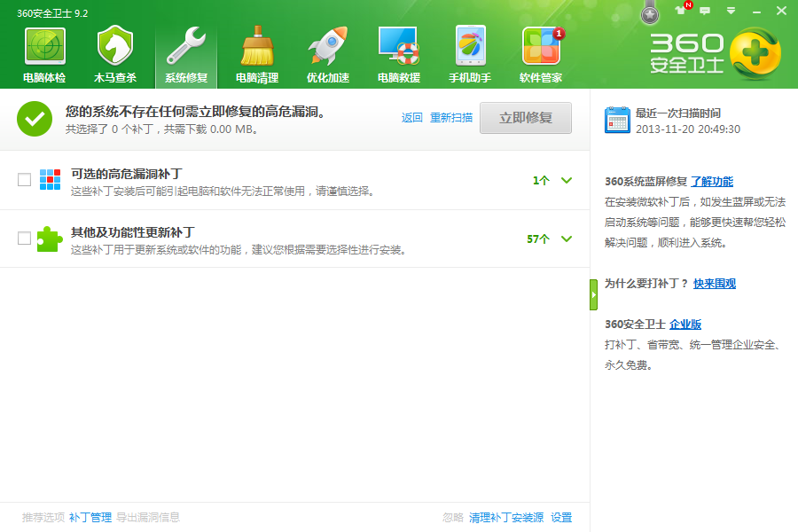Screen dimensions: 798x532
Task: Click the 重新扫描 link
Action: [x=451, y=118]
